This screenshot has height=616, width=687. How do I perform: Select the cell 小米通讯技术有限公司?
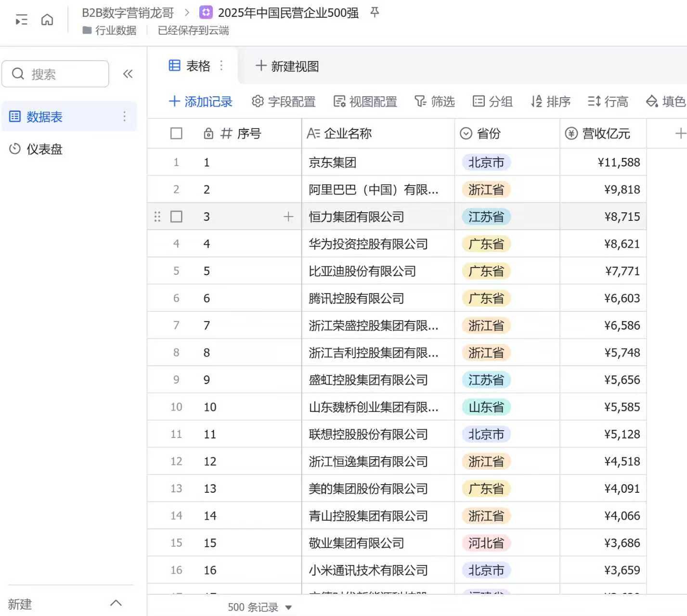378,570
